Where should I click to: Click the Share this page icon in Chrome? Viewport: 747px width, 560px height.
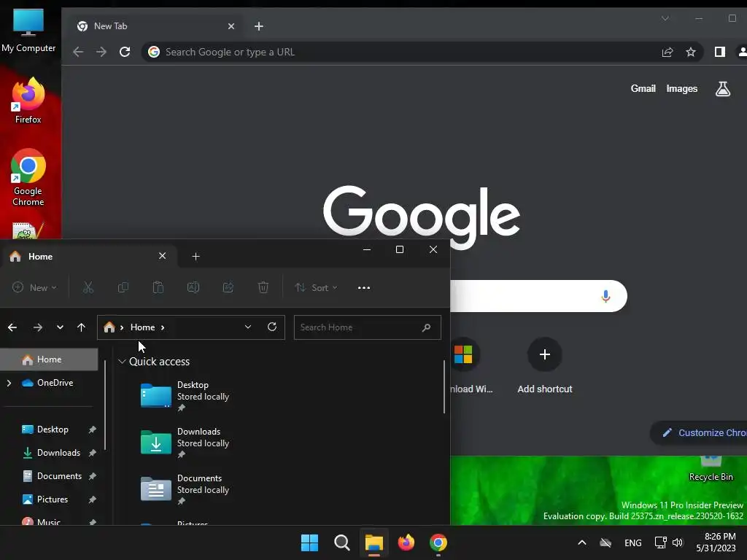[667, 52]
